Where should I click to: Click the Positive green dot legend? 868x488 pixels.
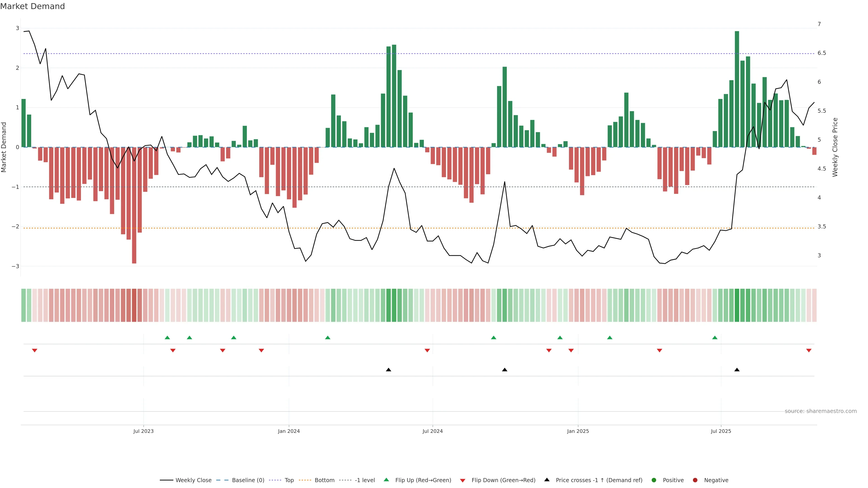pos(654,480)
